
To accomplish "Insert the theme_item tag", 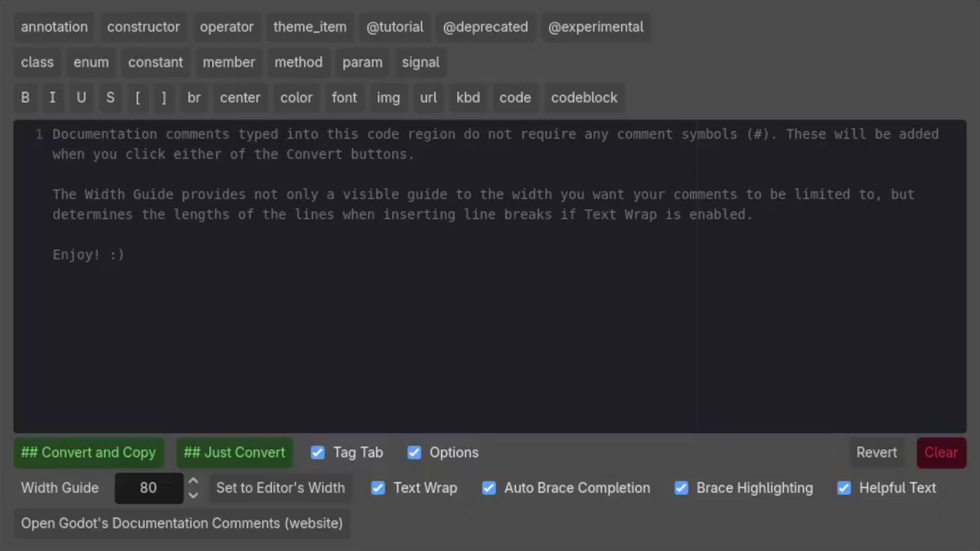I will [x=310, y=27].
